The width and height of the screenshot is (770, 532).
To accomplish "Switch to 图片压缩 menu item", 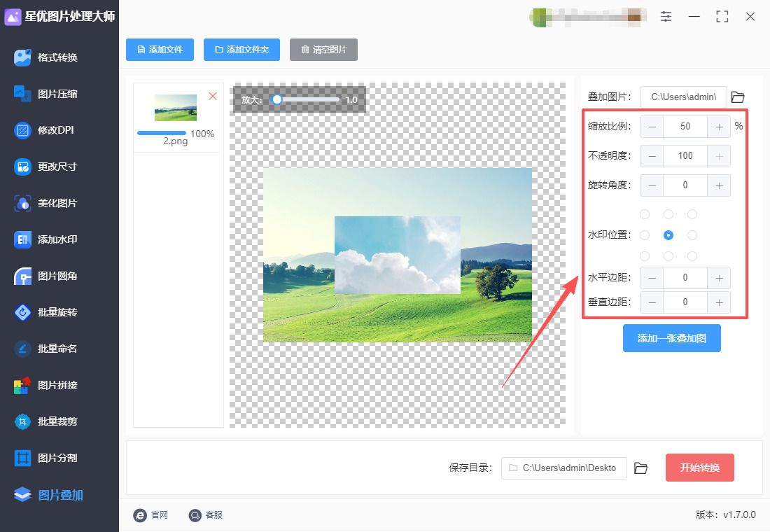I will tap(59, 94).
